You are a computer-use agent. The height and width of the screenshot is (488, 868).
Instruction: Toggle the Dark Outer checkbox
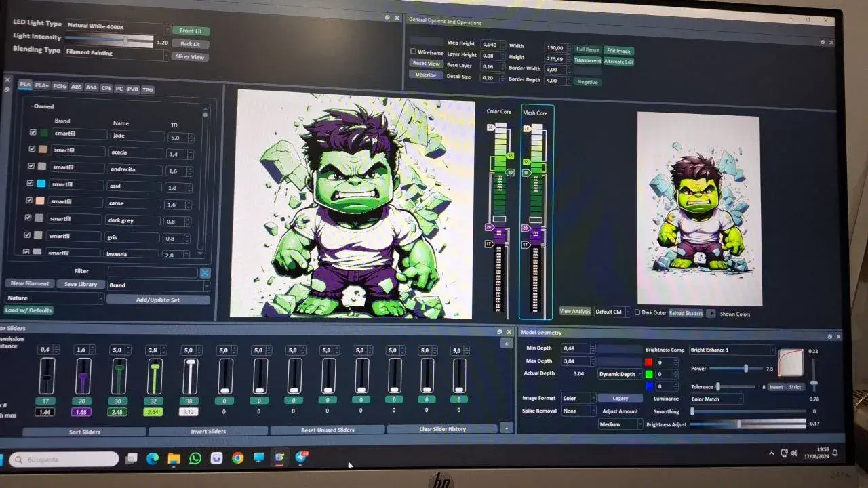click(637, 312)
